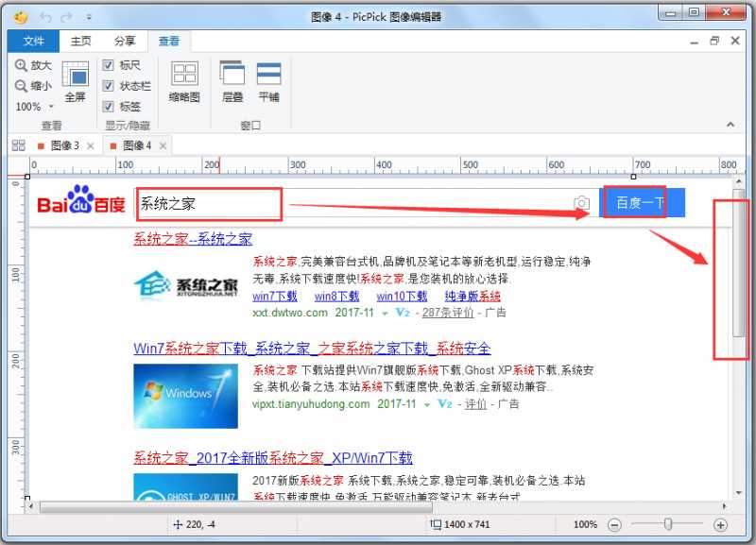The height and width of the screenshot is (545, 756).
Task: Collapse the ribbon with the chevron arrow
Action: (730, 125)
